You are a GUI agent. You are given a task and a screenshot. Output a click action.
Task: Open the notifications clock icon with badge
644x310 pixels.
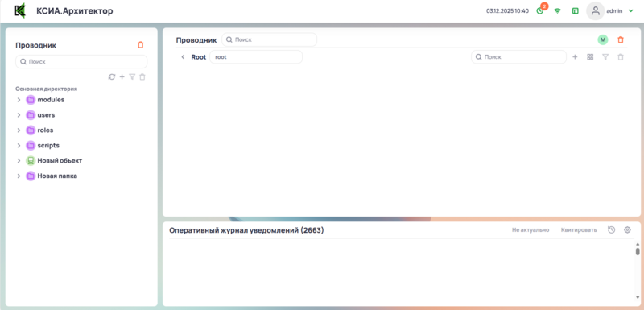click(540, 10)
